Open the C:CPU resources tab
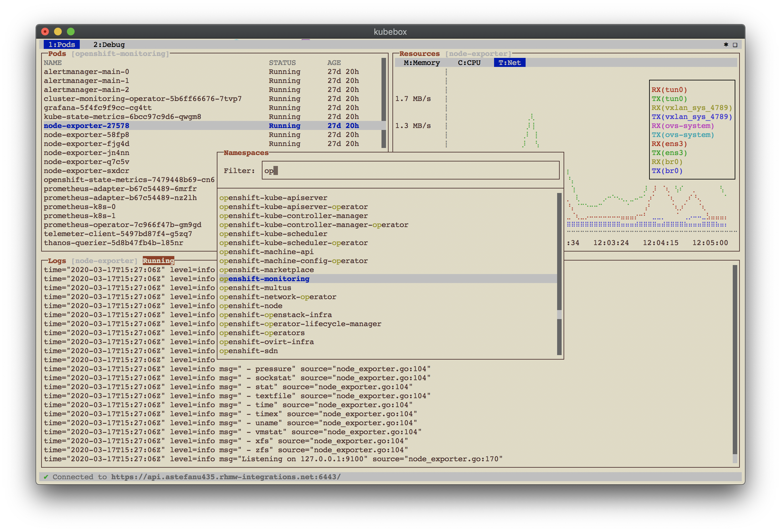Image resolution: width=781 pixels, height=532 pixels. pos(469,62)
